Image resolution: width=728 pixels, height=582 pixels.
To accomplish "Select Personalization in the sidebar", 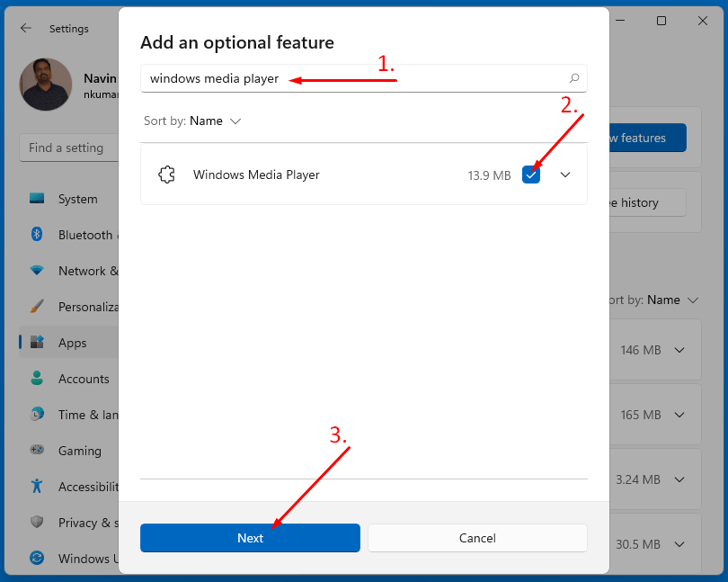I will click(68, 307).
